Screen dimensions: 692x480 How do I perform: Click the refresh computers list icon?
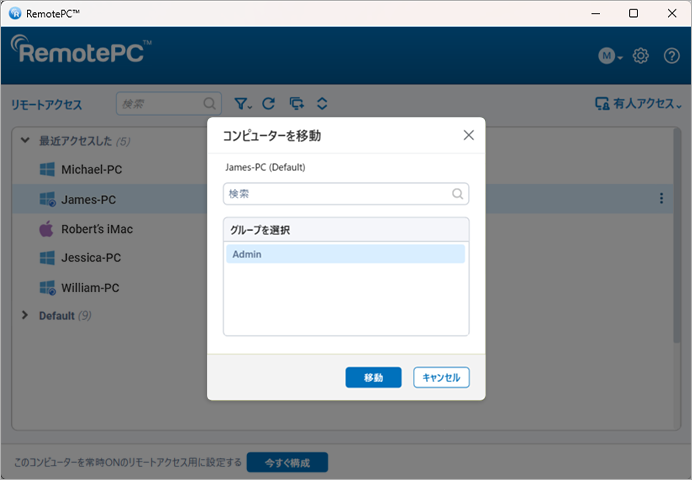(268, 104)
